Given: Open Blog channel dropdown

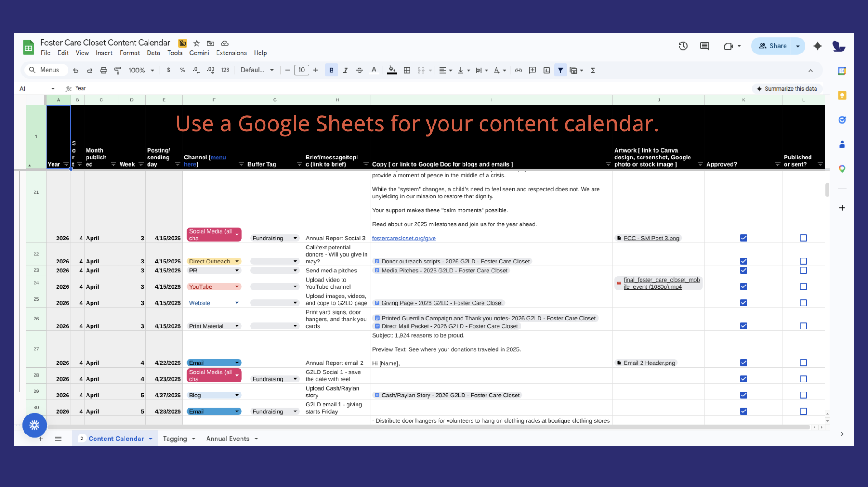Looking at the screenshot, I should [236, 395].
